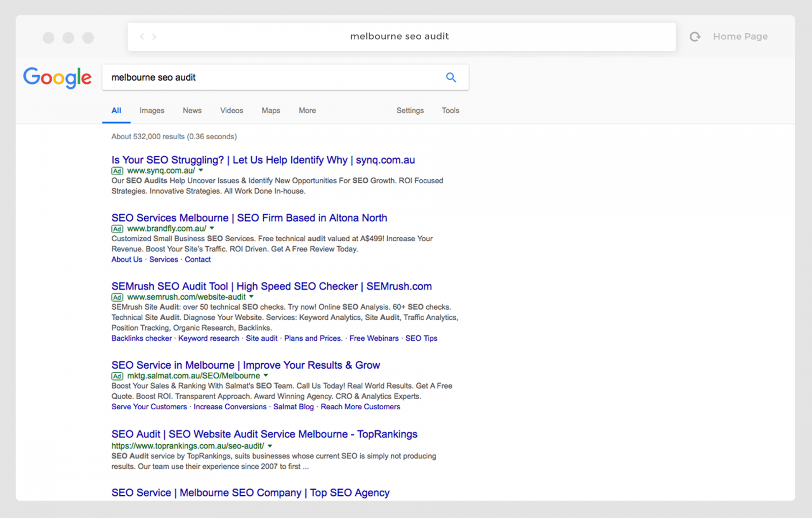Open the 'Is Your SEO Struggling?' ad result

point(263,160)
